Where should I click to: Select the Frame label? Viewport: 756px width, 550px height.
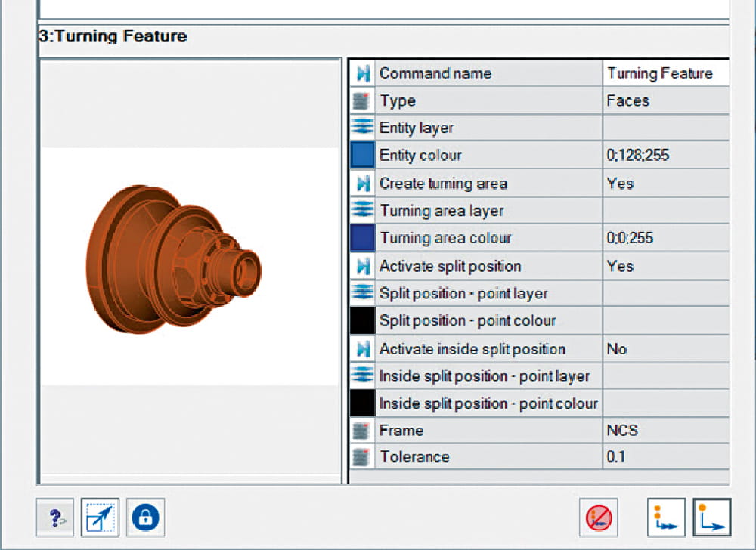(401, 431)
